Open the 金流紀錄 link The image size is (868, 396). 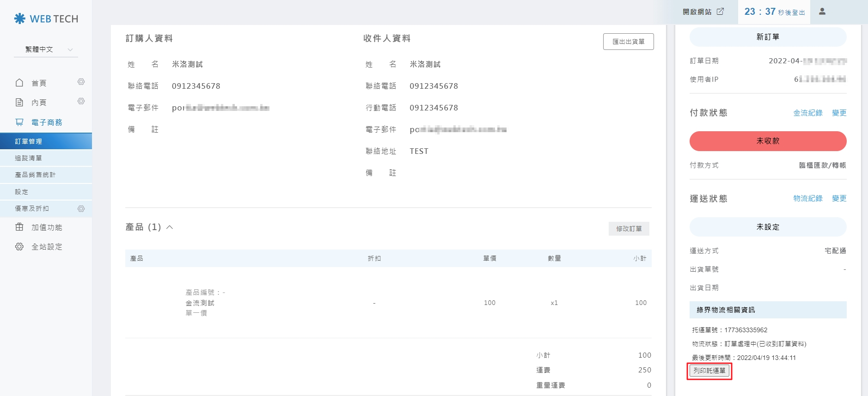pos(807,113)
